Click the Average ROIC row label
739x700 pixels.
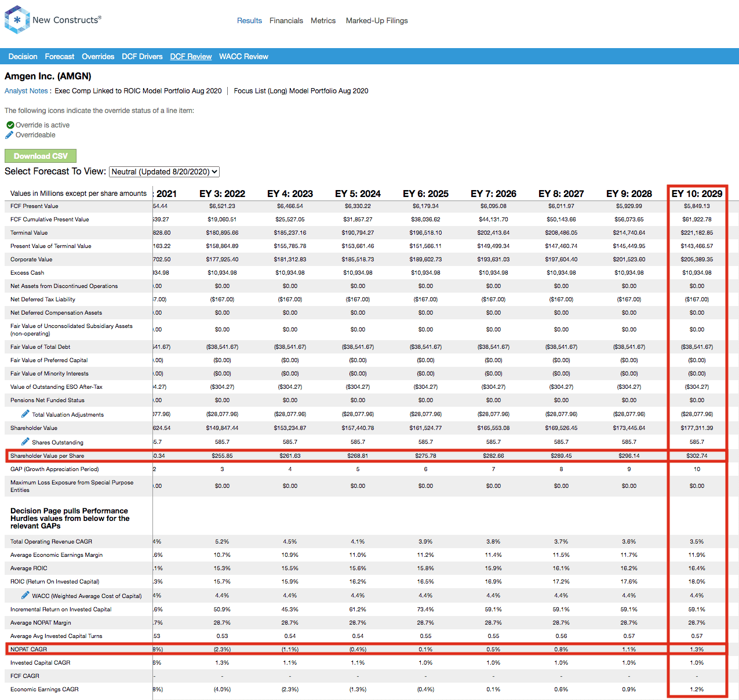click(x=29, y=568)
